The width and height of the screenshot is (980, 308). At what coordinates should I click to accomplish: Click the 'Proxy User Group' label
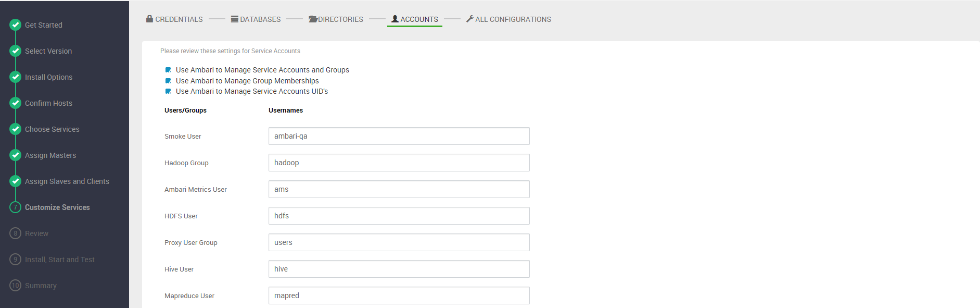point(191,243)
